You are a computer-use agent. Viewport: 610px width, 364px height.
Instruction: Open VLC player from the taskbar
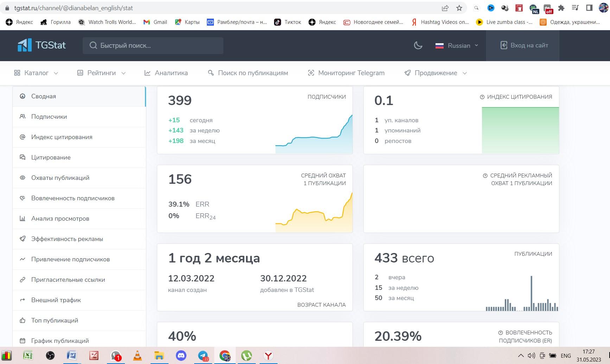[138, 356]
